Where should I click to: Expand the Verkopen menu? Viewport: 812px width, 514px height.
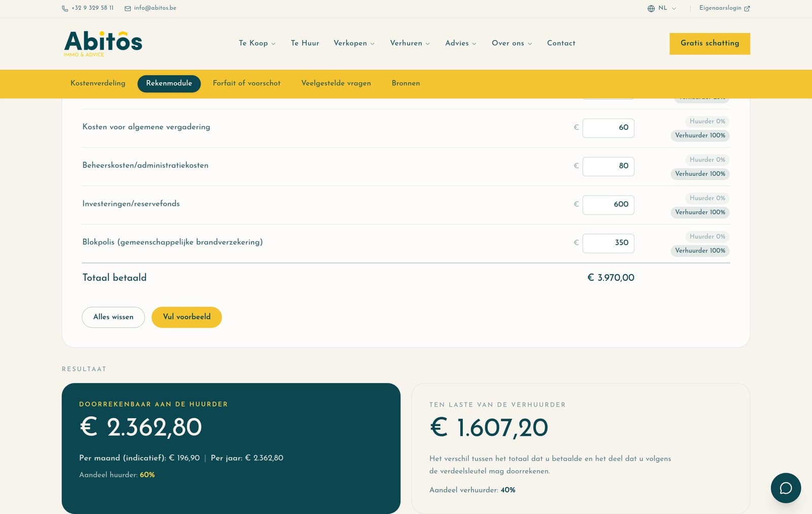click(354, 43)
